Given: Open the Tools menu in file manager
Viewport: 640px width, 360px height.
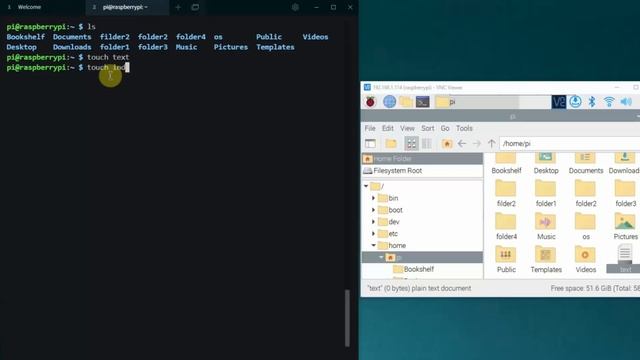Looking at the screenshot, I should 464,128.
